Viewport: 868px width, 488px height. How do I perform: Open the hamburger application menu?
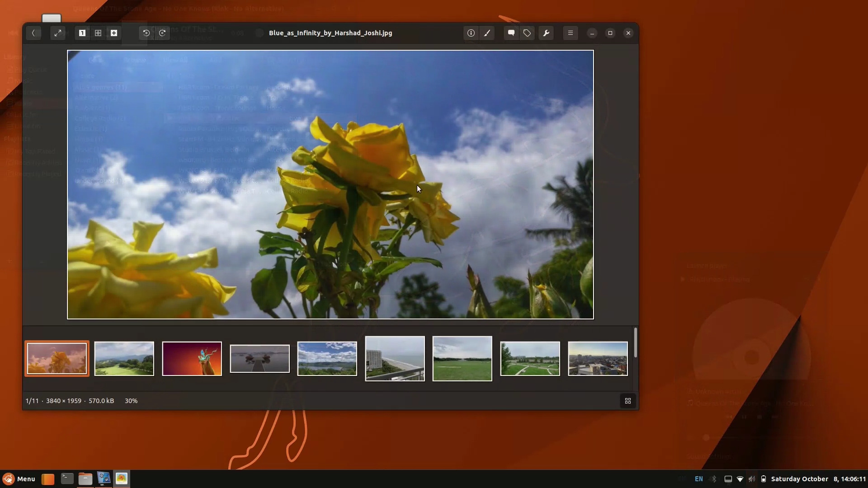pyautogui.click(x=570, y=33)
